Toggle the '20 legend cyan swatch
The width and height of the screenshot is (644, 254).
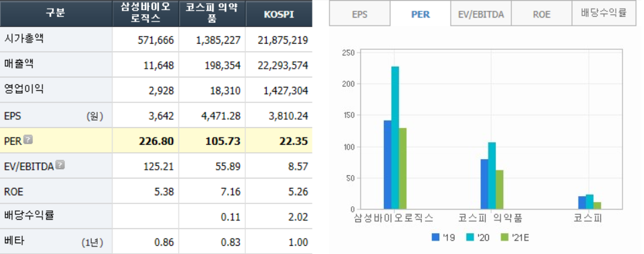pos(470,237)
